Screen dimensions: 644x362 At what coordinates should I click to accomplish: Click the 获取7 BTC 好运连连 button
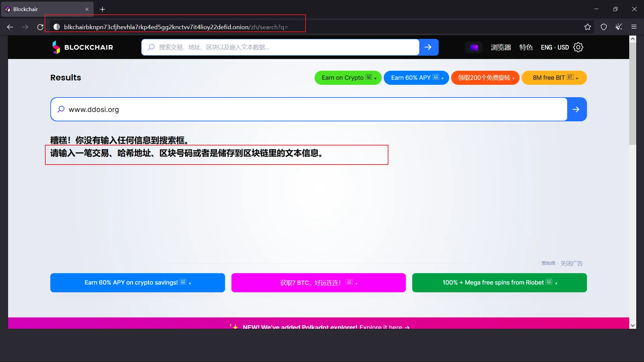(x=318, y=283)
